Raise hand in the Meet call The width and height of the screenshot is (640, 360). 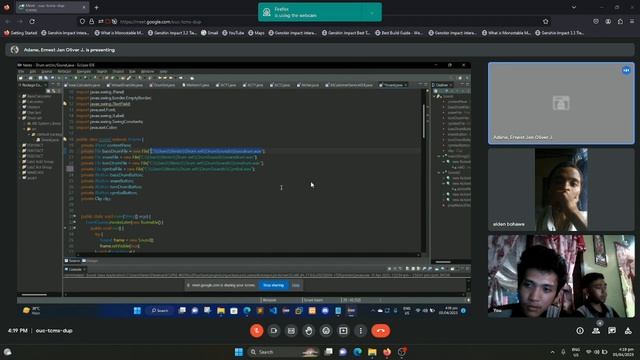[x=309, y=331]
